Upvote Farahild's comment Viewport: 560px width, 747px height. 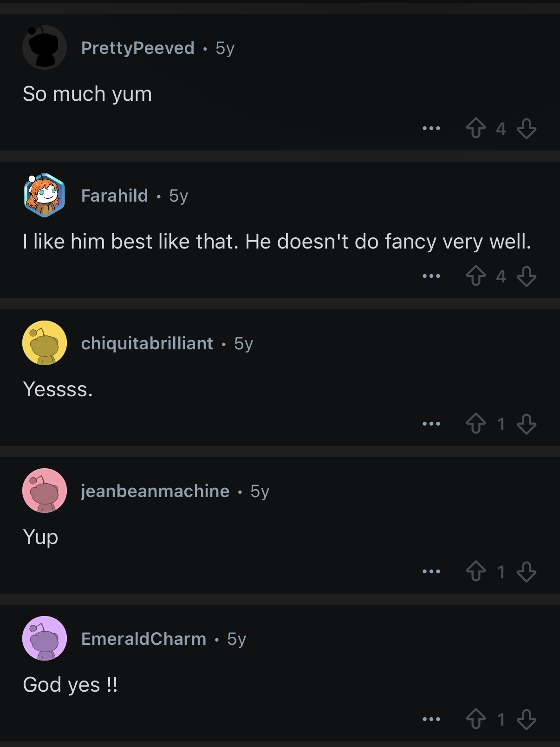[475, 276]
